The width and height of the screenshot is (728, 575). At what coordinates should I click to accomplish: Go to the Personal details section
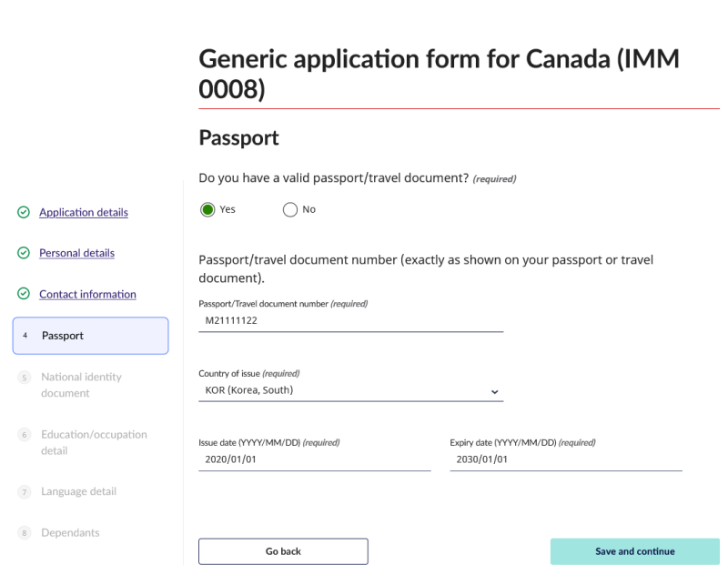(76, 253)
